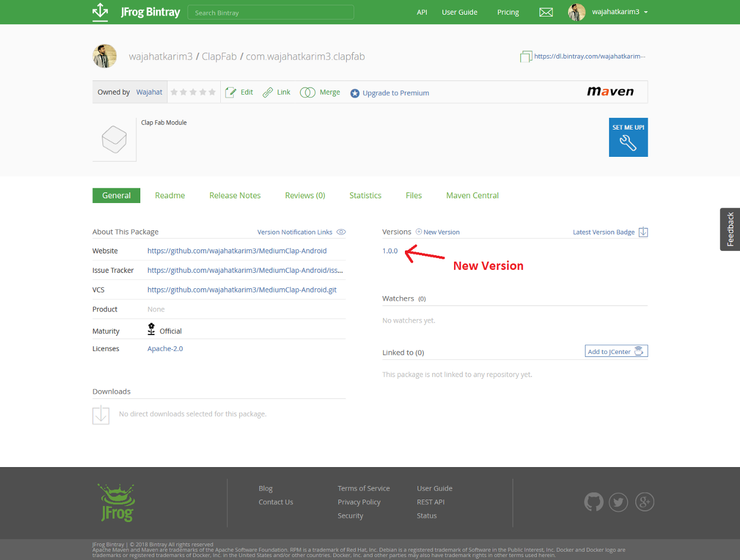Viewport: 740px width, 560px height.
Task: Open version 1.0.0
Action: pos(390,251)
